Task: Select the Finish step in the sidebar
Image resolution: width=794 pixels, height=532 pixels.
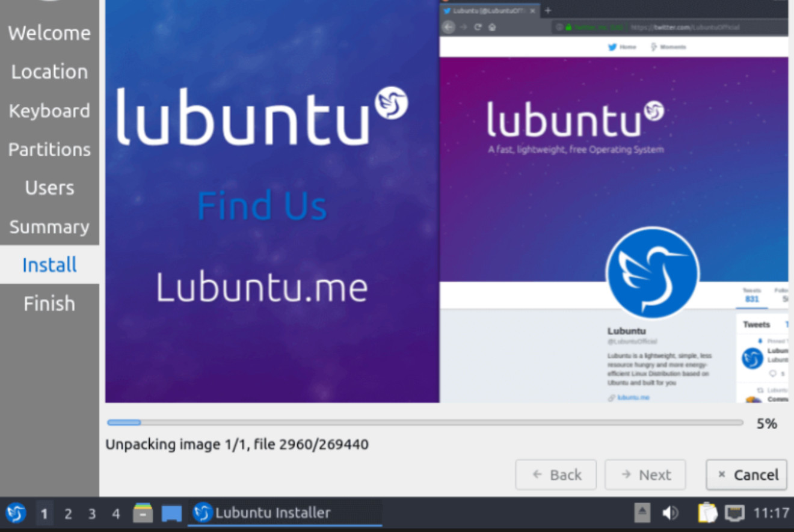Action: pos(49,304)
